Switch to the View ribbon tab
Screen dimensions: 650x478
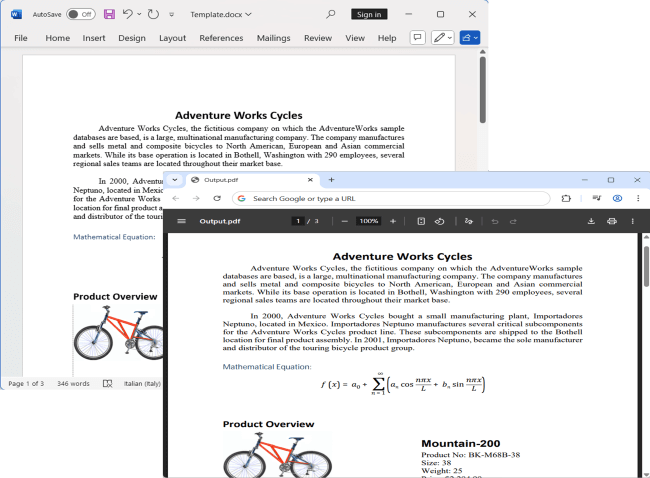355,38
